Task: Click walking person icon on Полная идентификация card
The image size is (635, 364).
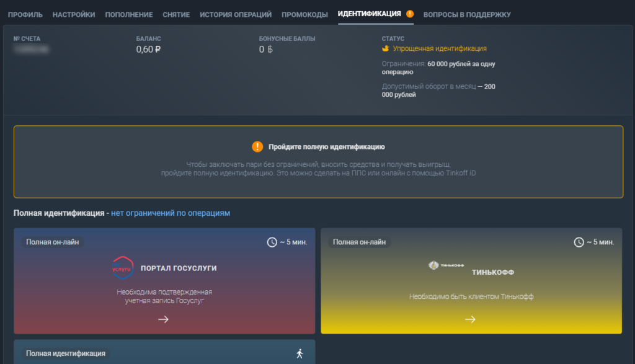Action: tap(300, 353)
